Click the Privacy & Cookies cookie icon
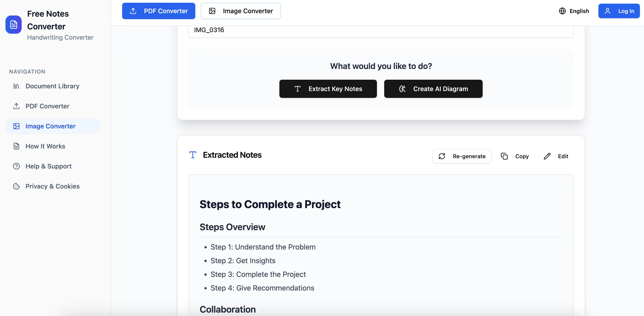 [x=16, y=186]
